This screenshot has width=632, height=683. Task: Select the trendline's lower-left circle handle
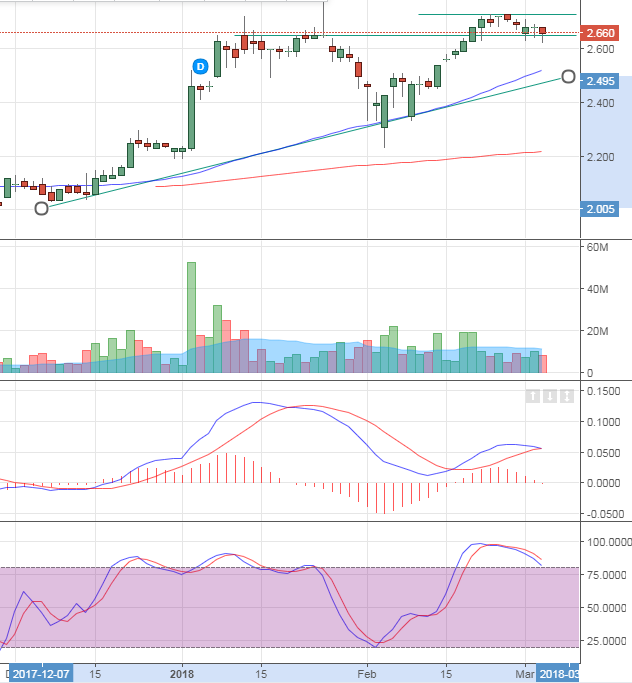pyautogui.click(x=41, y=209)
